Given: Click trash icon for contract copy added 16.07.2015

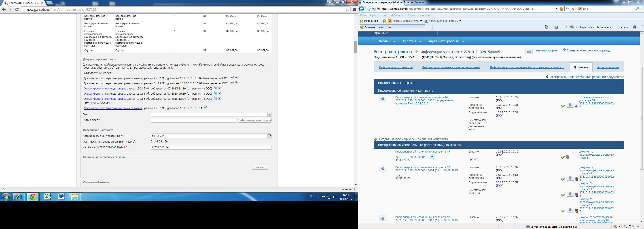Looking at the screenshot, I should [x=216, y=93].
